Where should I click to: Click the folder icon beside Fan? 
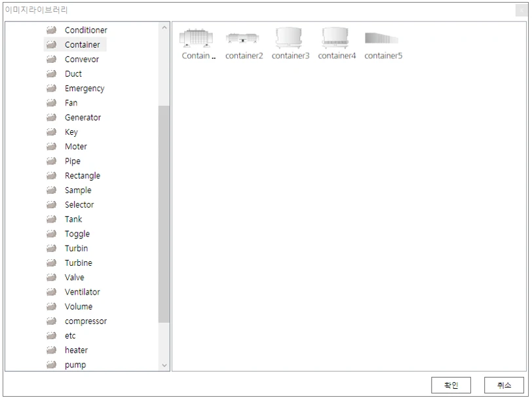click(x=51, y=103)
